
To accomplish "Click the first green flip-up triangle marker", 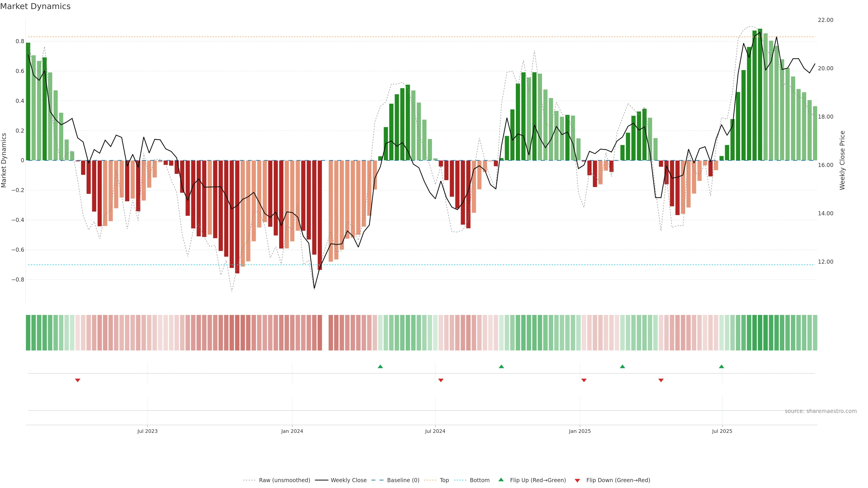I will [x=380, y=366].
